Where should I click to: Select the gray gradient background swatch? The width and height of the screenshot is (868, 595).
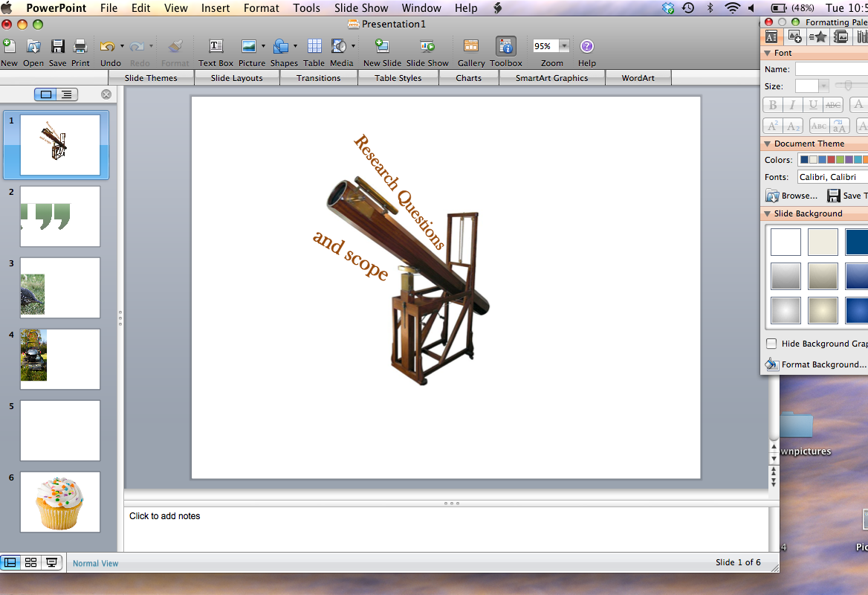786,276
